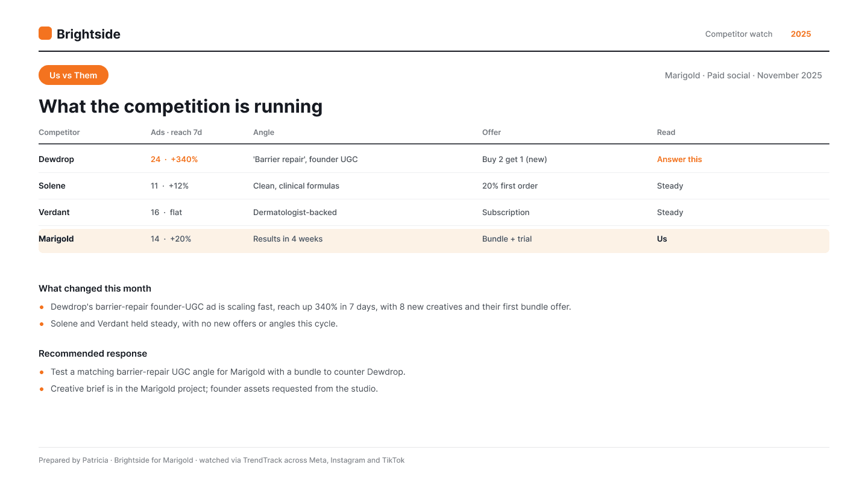868x488 pixels.
Task: Click "'Barrier repair', founder UGC" angle cell
Action: 306,160
